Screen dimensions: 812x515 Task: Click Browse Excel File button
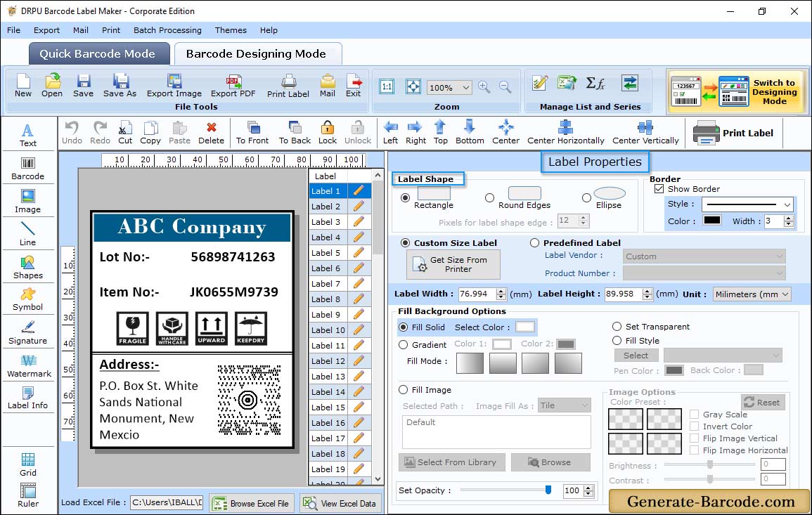252,503
